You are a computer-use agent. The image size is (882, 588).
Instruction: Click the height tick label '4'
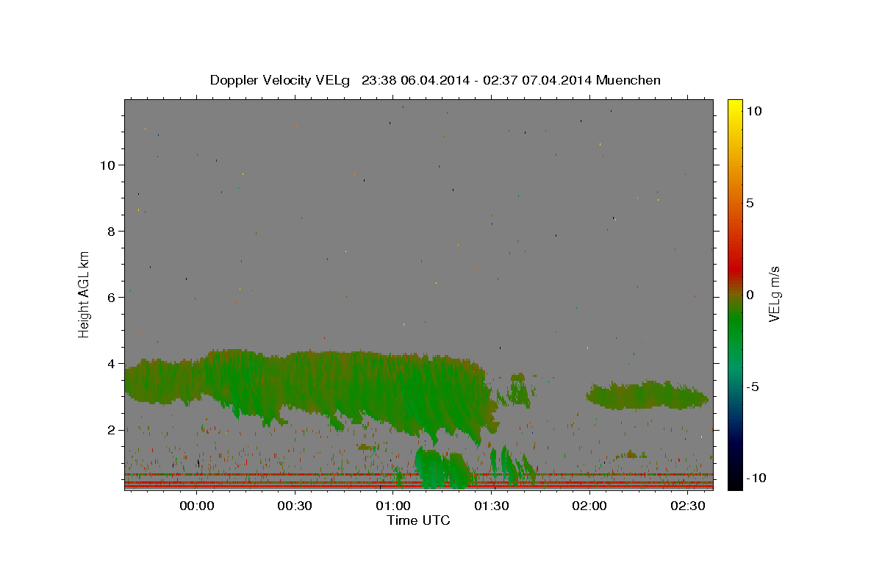pyautogui.click(x=111, y=363)
